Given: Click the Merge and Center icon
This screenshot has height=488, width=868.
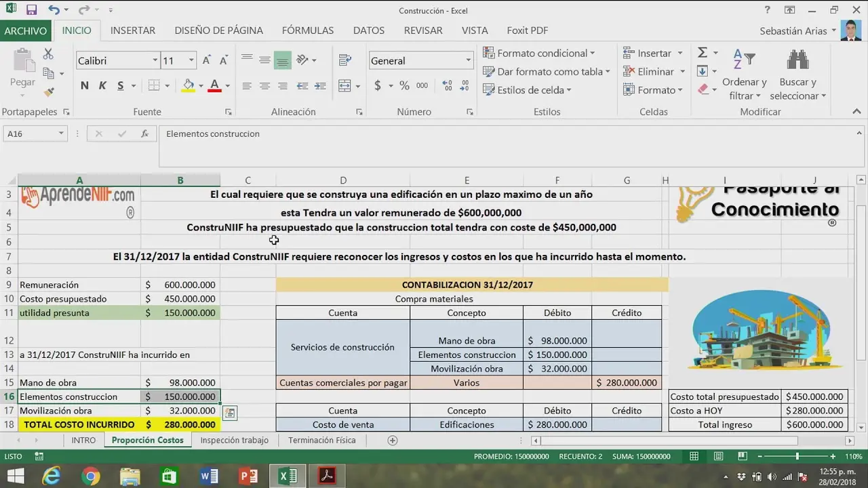Looking at the screenshot, I should click(x=345, y=85).
